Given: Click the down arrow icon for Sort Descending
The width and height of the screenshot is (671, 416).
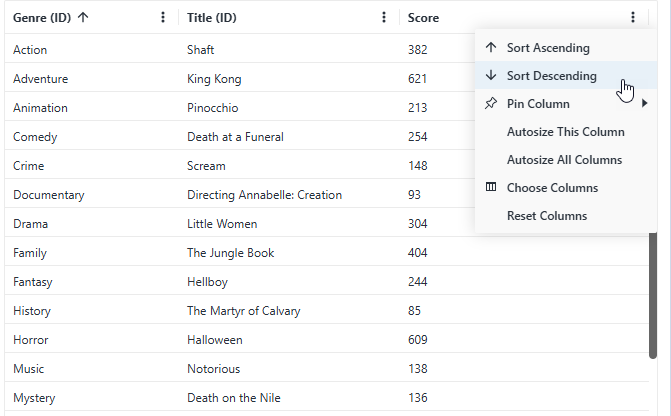Looking at the screenshot, I should 490,76.
